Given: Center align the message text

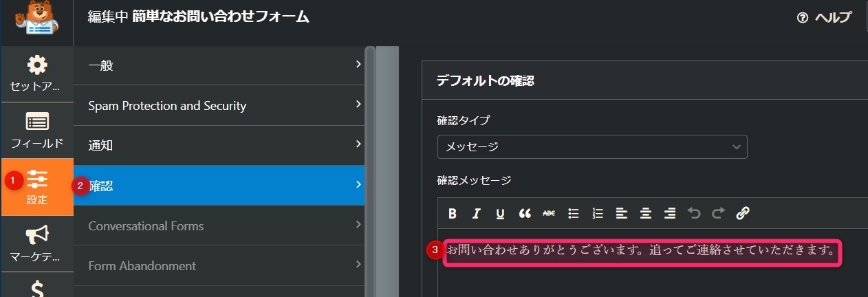Looking at the screenshot, I should 646,213.
